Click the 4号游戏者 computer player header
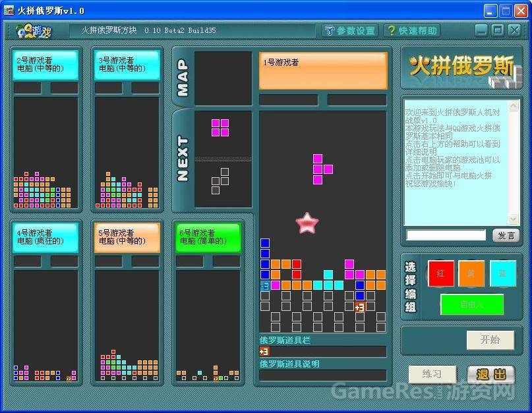Viewport: 532px width, 413px height. 46,237
